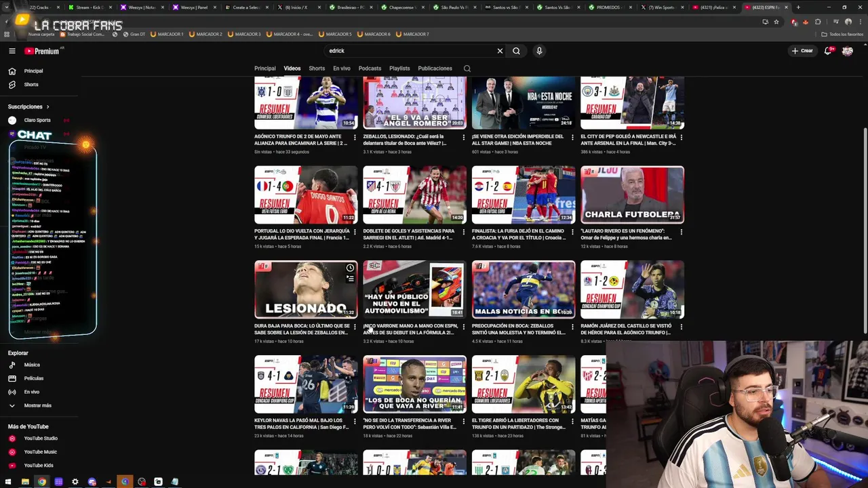Screen dimensions: 868x488
Task: Search within the channel using the magnifier icon
Action: [x=467, y=68]
